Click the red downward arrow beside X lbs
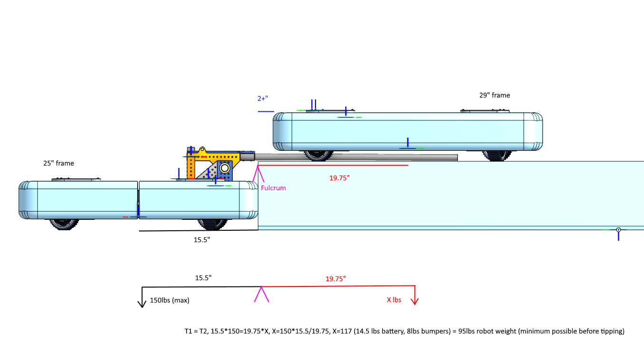The image size is (644, 353). pos(415,294)
